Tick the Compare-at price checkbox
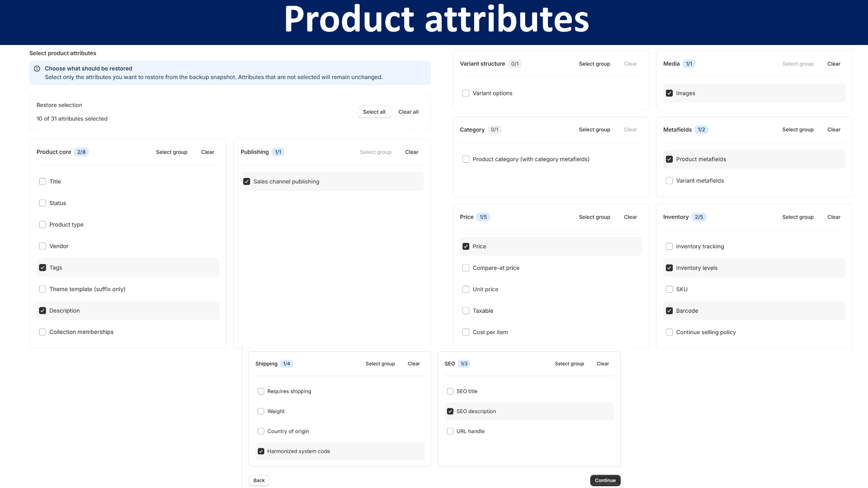Viewport: 868px width, 488px height. [x=465, y=268]
